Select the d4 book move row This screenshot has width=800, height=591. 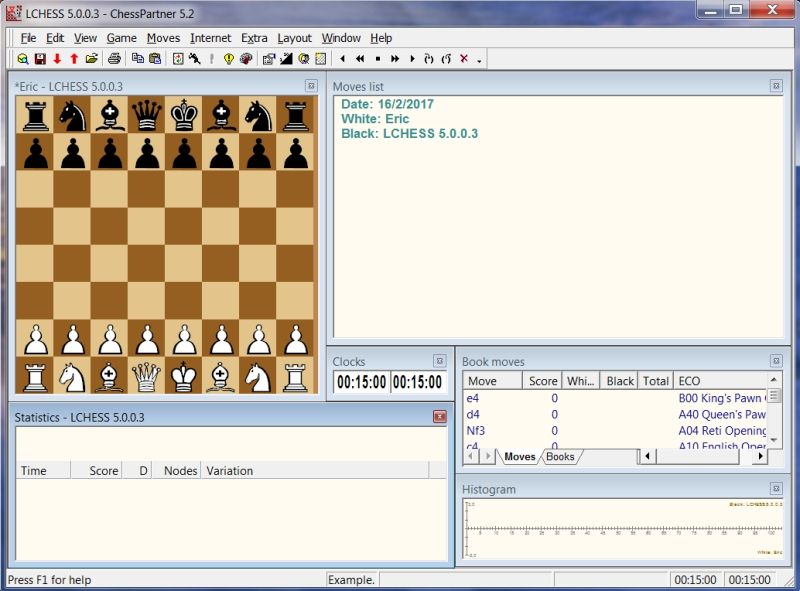pyautogui.click(x=615, y=414)
